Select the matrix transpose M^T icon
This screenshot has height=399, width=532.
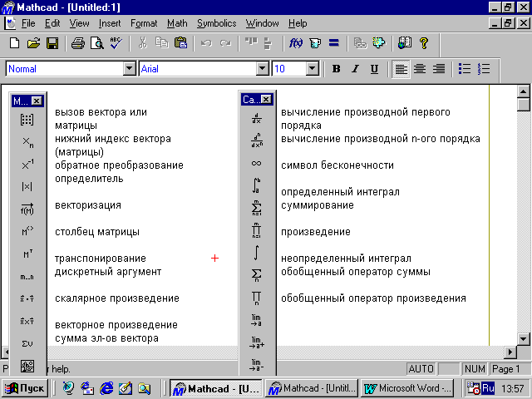pyautogui.click(x=27, y=254)
